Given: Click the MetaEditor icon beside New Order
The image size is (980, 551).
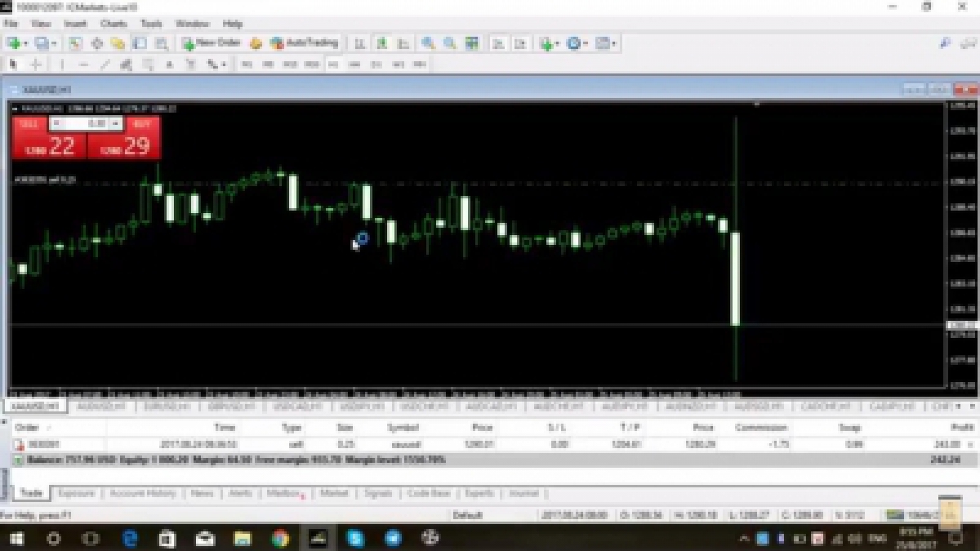Looking at the screenshot, I should coord(256,43).
